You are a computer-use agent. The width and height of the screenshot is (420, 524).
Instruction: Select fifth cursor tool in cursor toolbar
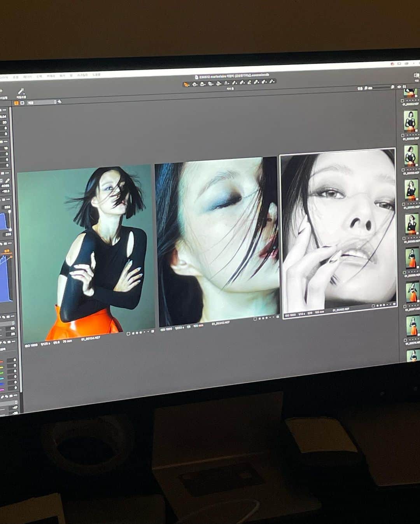click(219, 83)
